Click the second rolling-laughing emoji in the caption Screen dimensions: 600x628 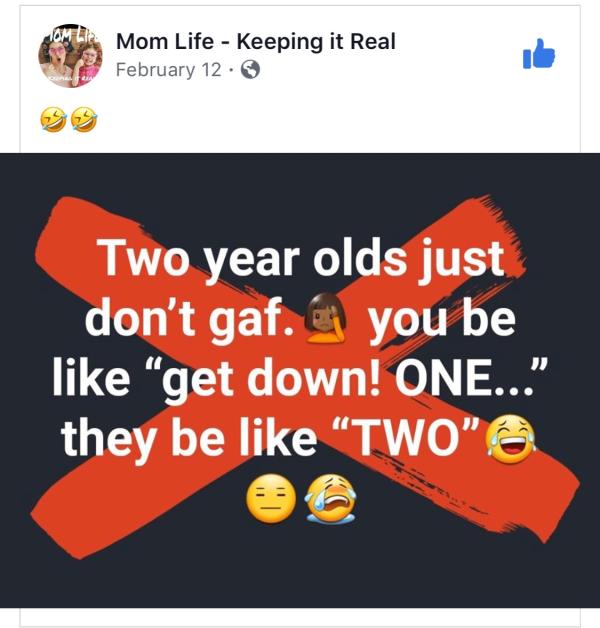84,119
